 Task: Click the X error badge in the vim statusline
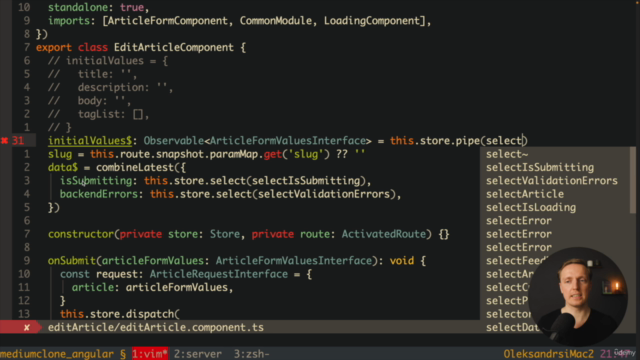click(x=27, y=327)
